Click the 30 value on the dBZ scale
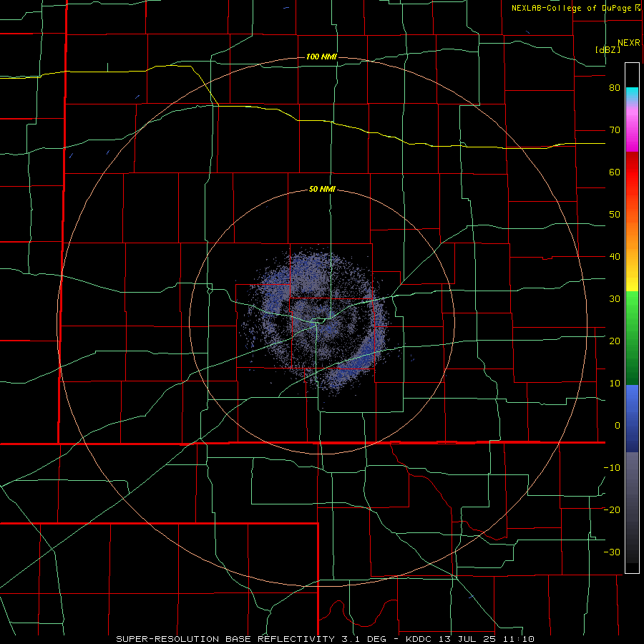 coord(615,299)
